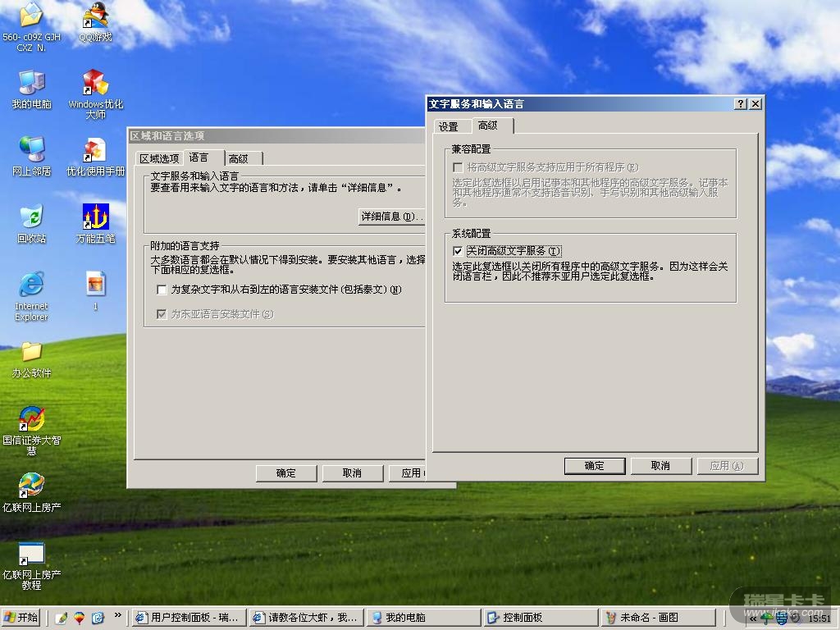Open the 开始 Start menu button
The width and height of the screenshot is (840, 630).
point(22,618)
